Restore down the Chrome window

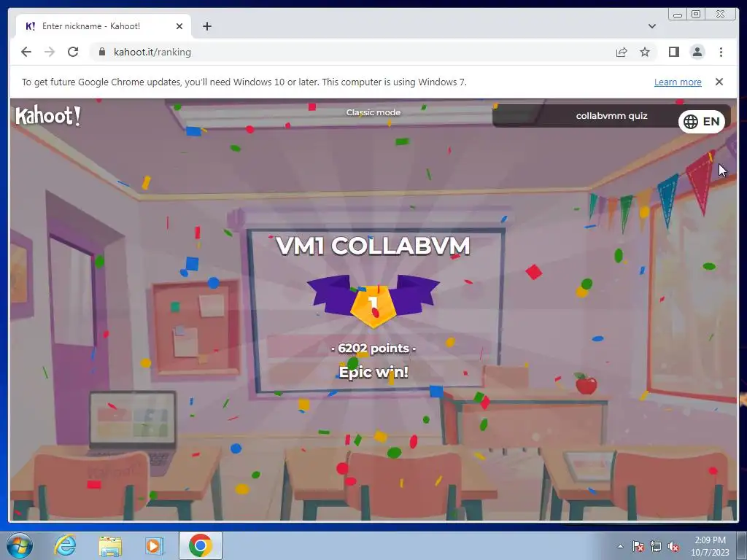click(x=696, y=15)
